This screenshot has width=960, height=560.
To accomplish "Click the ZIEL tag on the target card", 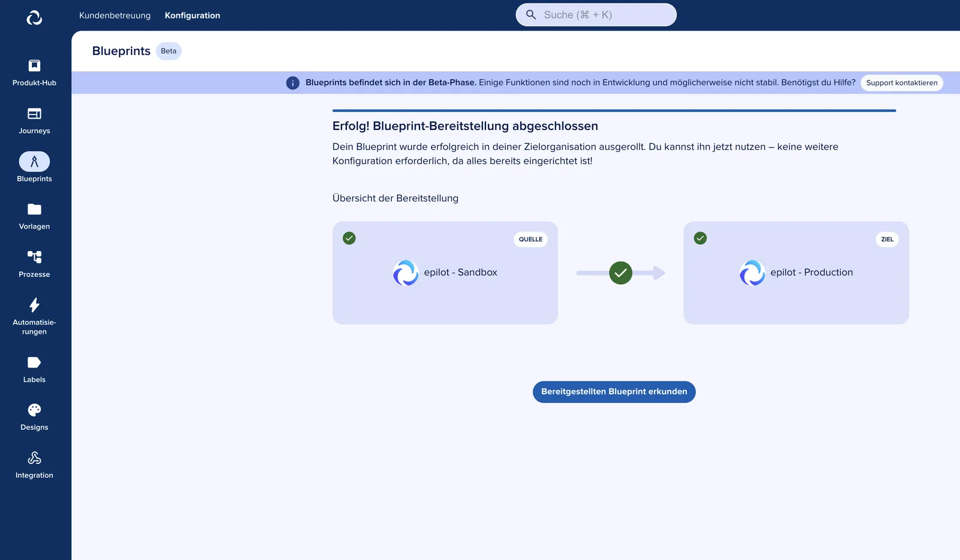I will tap(887, 239).
